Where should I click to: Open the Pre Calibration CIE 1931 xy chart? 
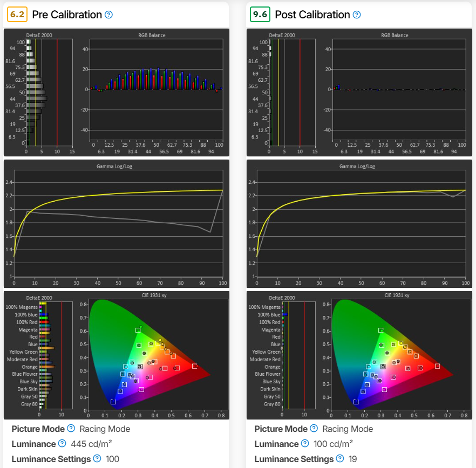(x=116, y=355)
